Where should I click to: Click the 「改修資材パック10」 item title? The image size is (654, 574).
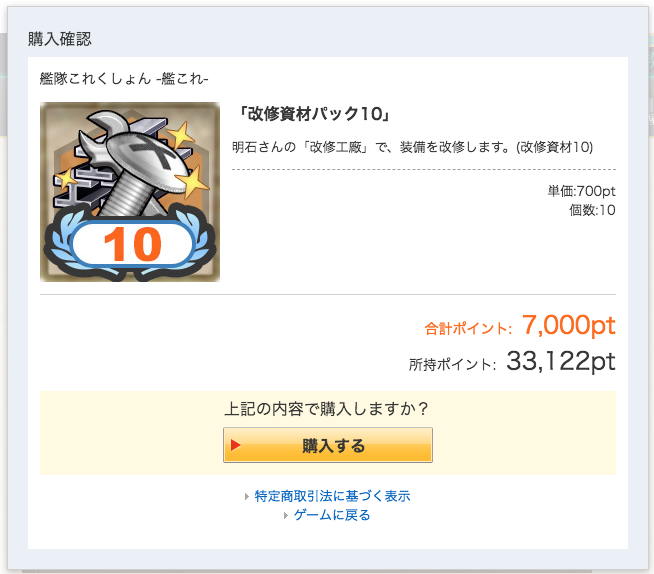[314, 113]
